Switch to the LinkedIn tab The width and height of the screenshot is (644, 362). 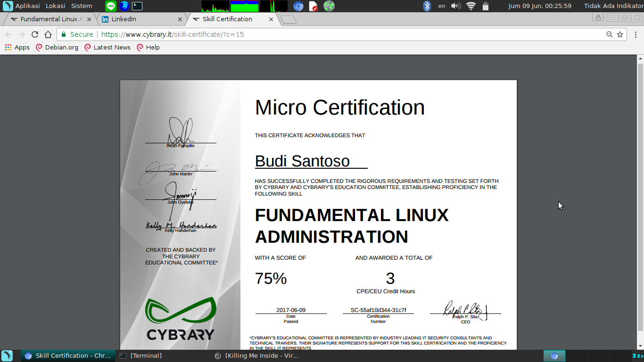pos(140,19)
